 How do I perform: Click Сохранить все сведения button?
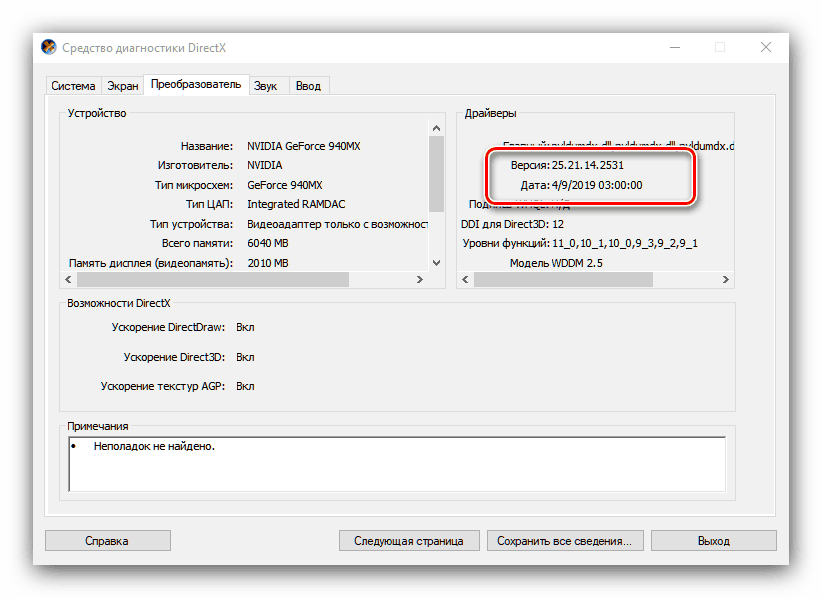(564, 540)
